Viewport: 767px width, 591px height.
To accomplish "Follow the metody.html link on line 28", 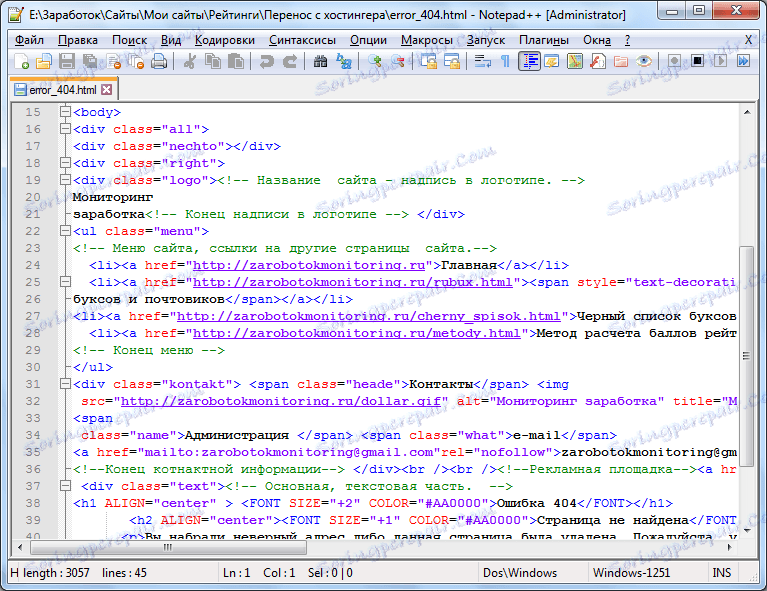I will tap(357, 333).
